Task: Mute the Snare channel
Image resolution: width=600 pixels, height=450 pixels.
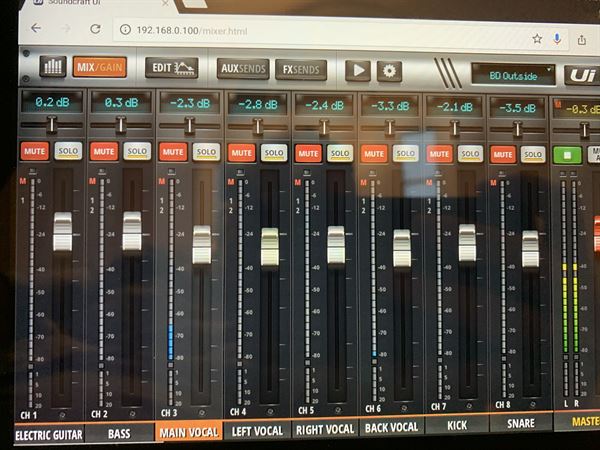Action: pos(502,154)
